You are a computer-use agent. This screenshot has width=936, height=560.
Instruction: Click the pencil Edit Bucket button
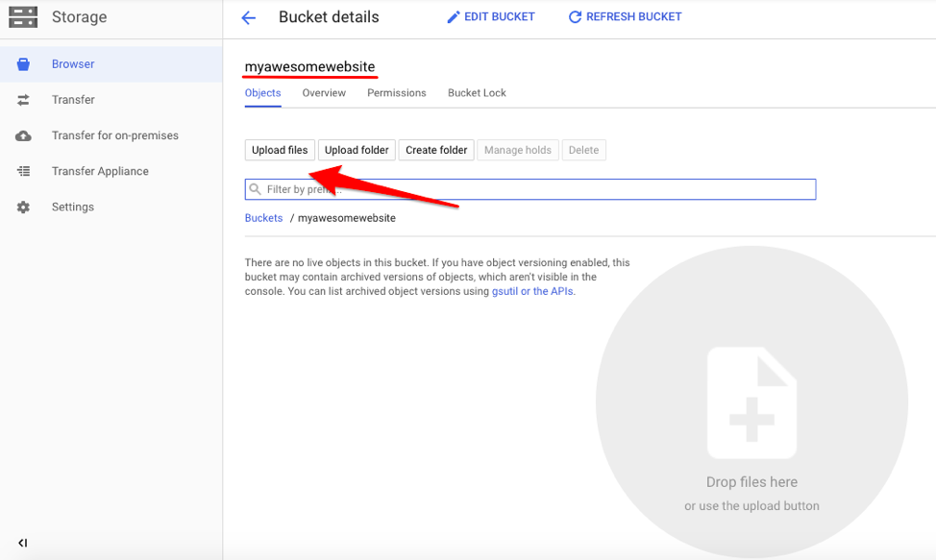tap(491, 17)
